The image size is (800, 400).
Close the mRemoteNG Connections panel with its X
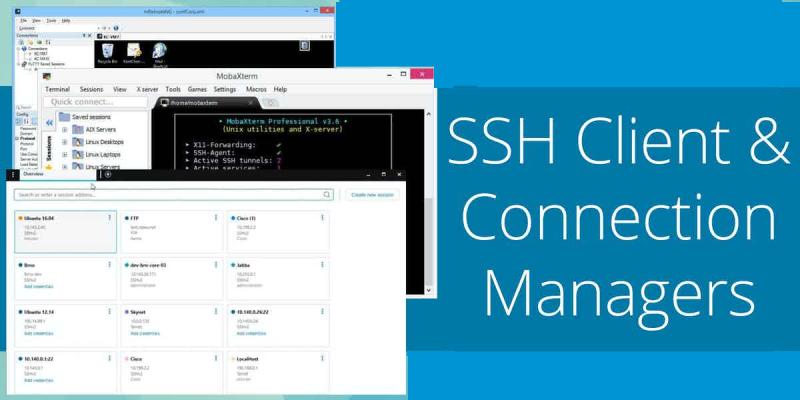pyautogui.click(x=90, y=36)
